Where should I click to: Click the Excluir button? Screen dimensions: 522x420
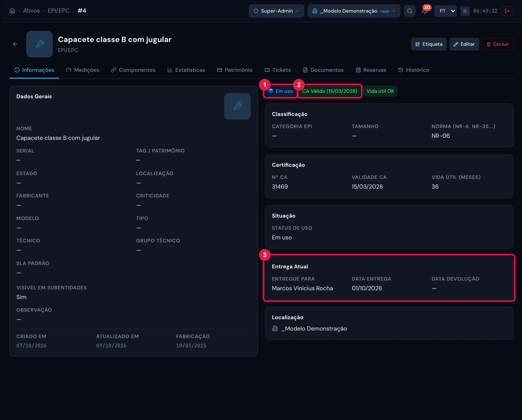[x=497, y=44]
